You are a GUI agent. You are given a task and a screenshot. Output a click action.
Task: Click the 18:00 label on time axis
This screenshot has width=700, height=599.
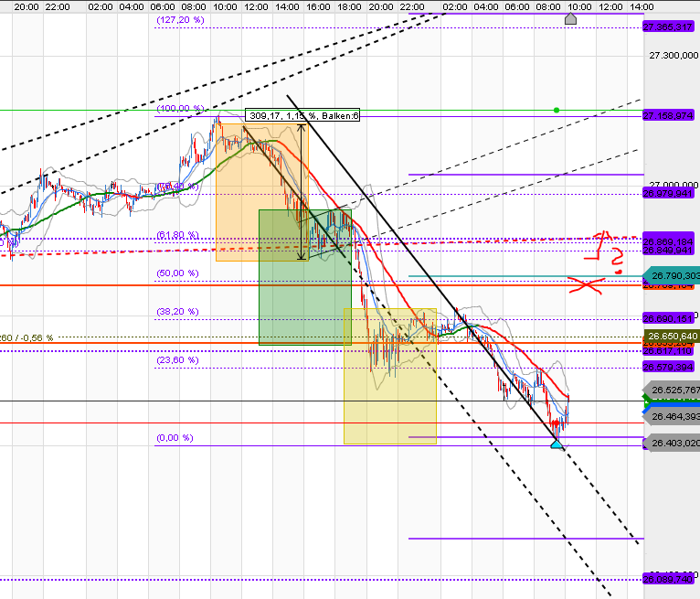tap(350, 6)
